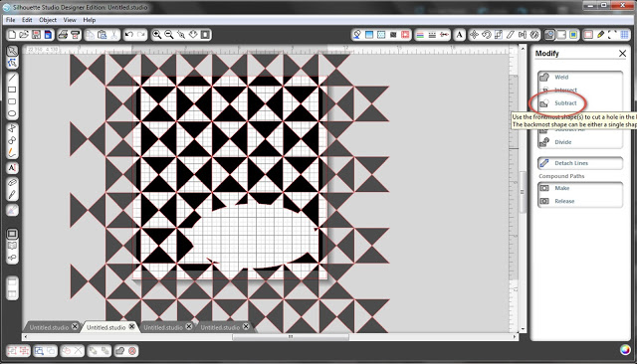
Task: Click Subtract in Modify panel
Action: (x=565, y=103)
